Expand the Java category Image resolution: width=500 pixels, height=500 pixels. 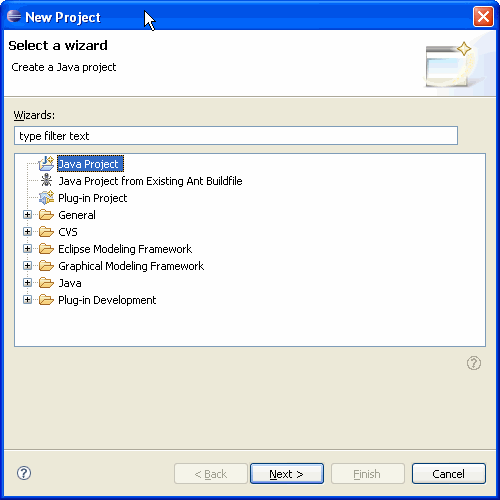27,283
